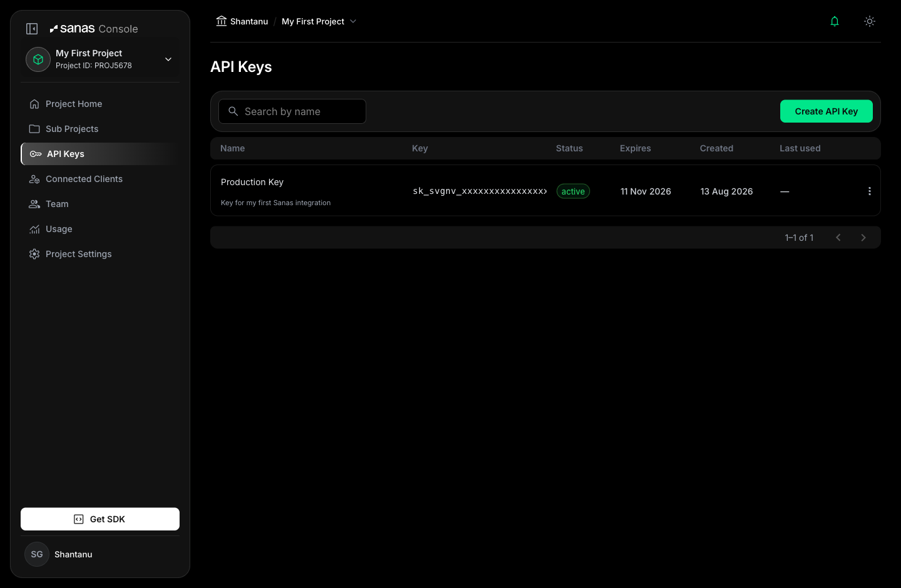Click the Key column header
Image resolution: width=901 pixels, height=588 pixels.
420,148
